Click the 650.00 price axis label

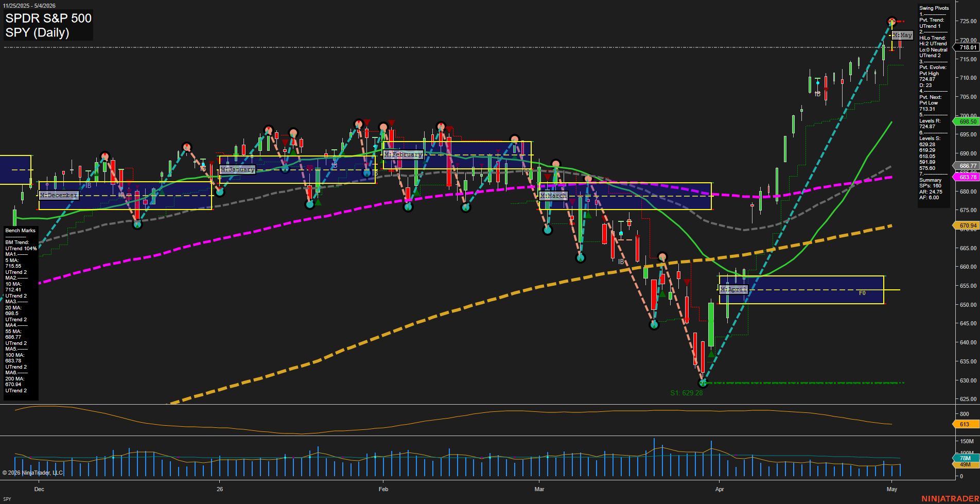tap(968, 305)
